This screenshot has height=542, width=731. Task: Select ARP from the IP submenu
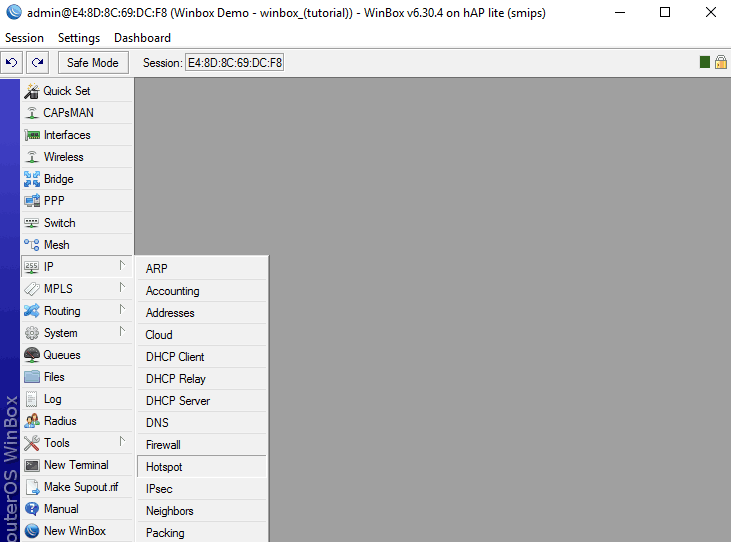click(202, 268)
